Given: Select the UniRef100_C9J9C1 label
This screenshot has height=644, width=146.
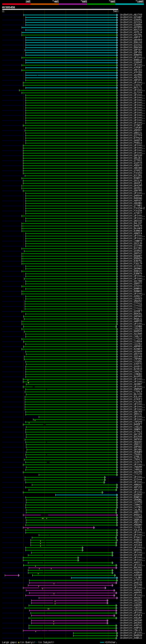Looking at the screenshot, I should click(131, 527).
